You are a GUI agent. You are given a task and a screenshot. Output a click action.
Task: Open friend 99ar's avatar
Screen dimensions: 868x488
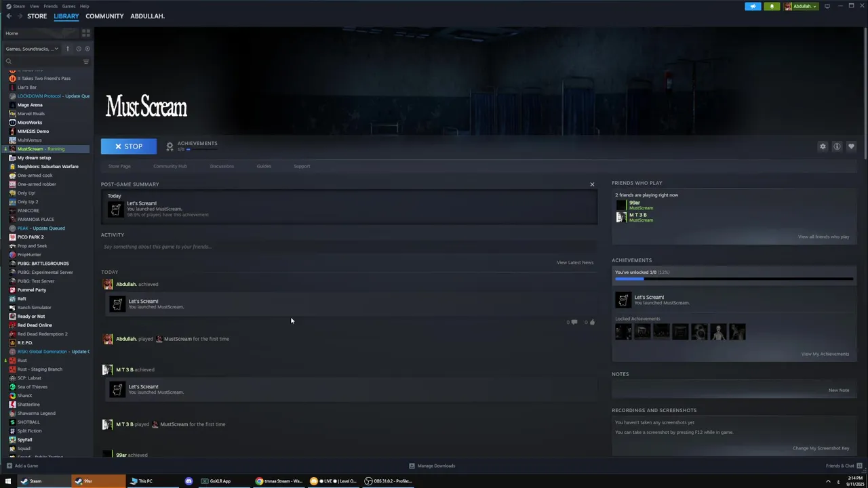[x=620, y=205]
